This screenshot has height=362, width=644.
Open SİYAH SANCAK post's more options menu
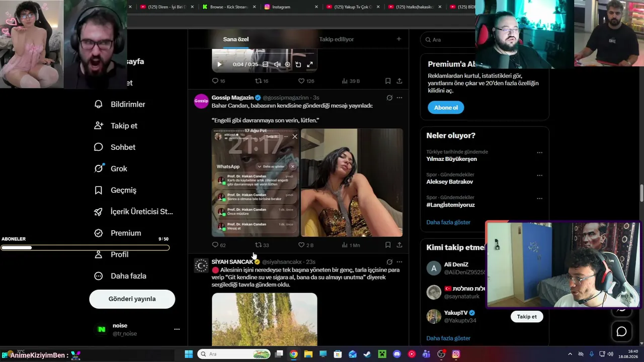coord(399,262)
